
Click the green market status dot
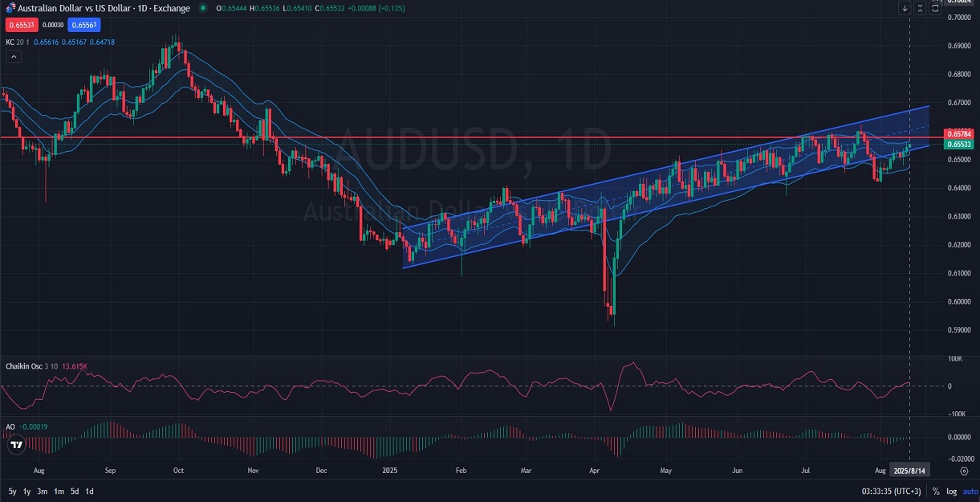coord(201,8)
